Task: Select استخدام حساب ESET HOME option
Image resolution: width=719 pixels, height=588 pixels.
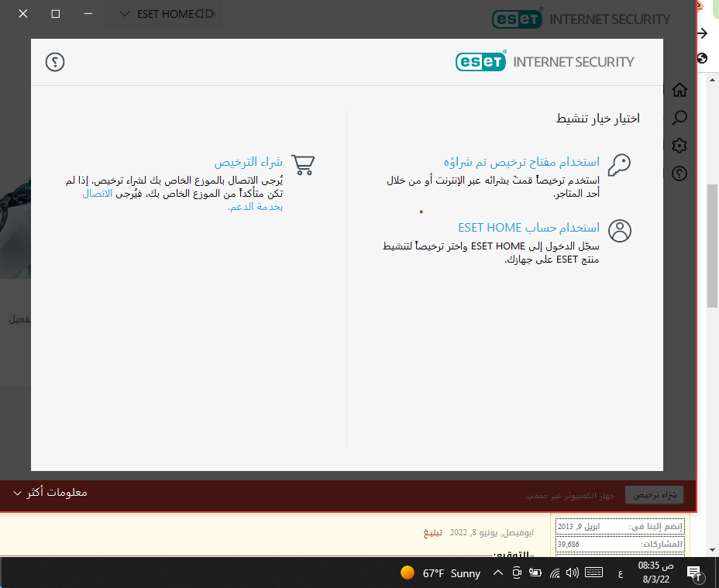Action: click(528, 228)
